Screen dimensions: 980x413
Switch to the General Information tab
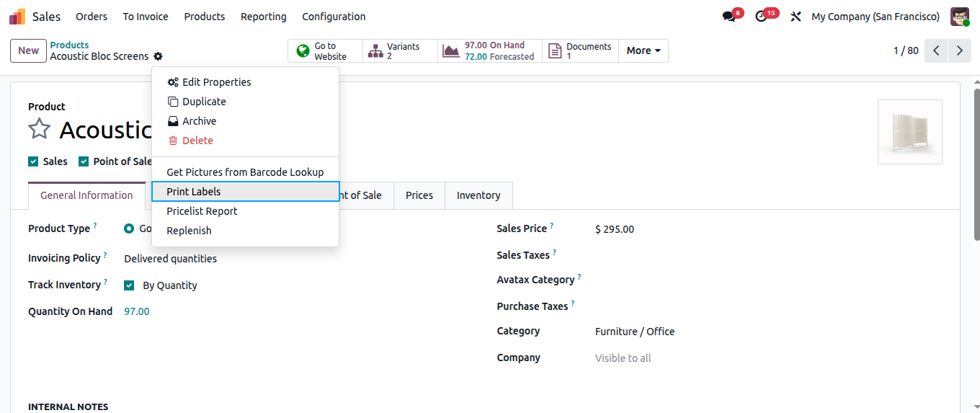(86, 195)
